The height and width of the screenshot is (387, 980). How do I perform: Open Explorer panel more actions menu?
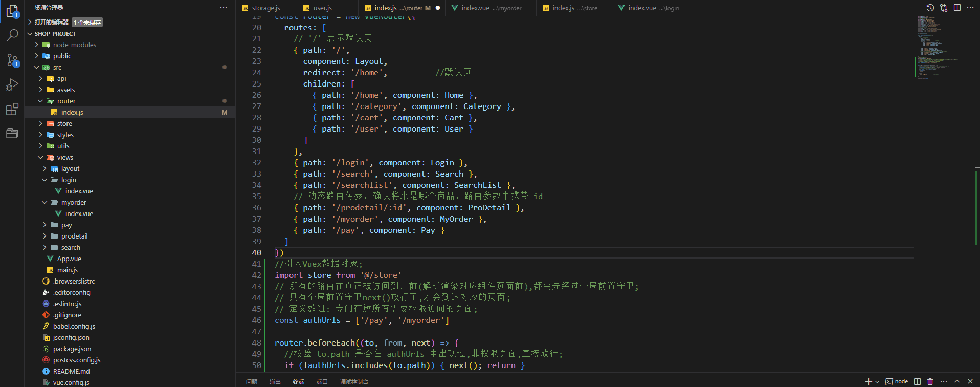click(x=224, y=8)
